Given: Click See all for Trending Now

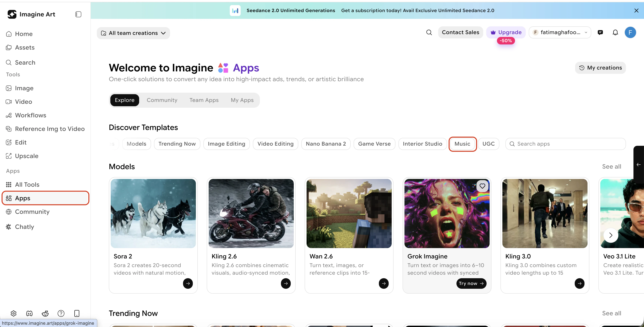Looking at the screenshot, I should click(611, 313).
